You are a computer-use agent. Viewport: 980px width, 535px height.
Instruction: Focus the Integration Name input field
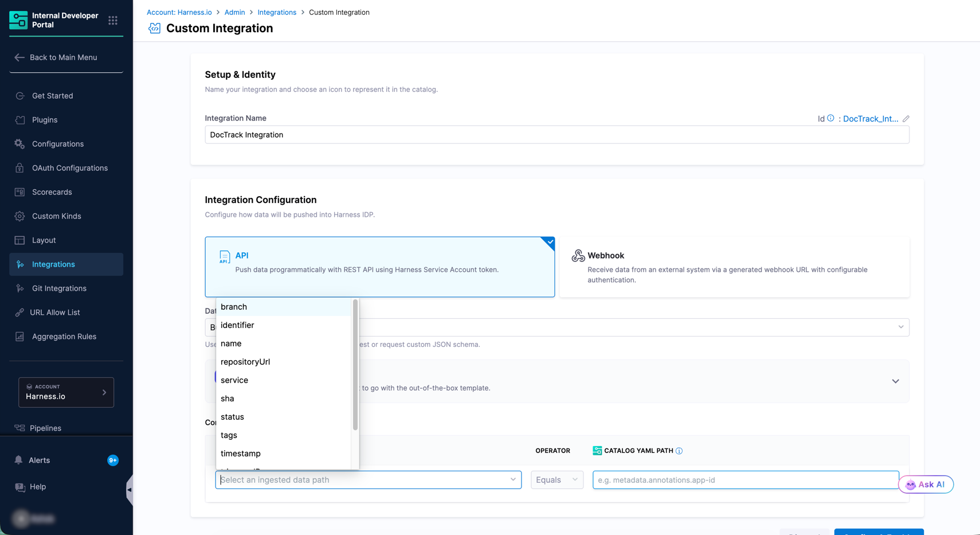(x=557, y=135)
